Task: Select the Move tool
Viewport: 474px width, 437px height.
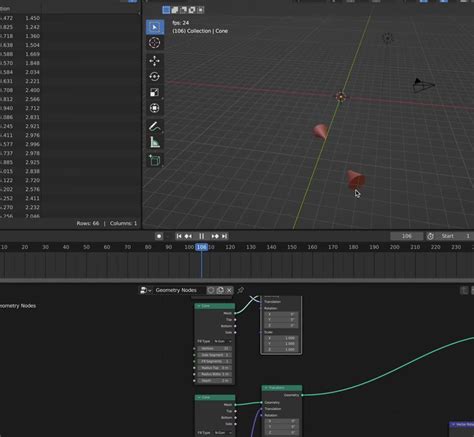Action: point(154,61)
